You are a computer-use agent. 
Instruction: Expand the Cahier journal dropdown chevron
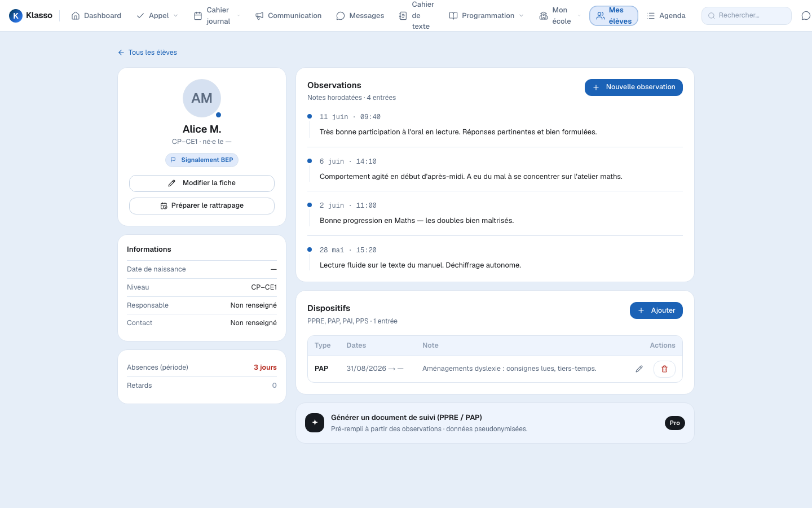coord(239,16)
